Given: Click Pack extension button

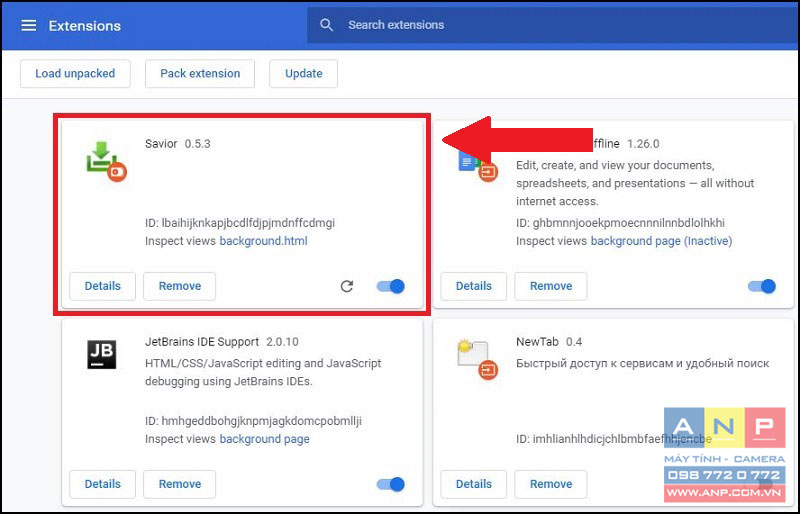Looking at the screenshot, I should [x=200, y=74].
